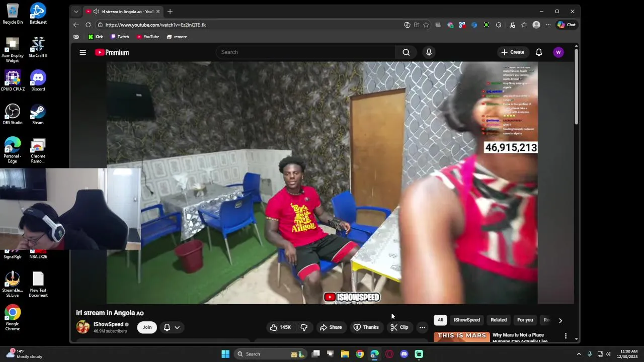The width and height of the screenshot is (644, 362).
Task: Refresh the page in Edge
Action: [88, 25]
